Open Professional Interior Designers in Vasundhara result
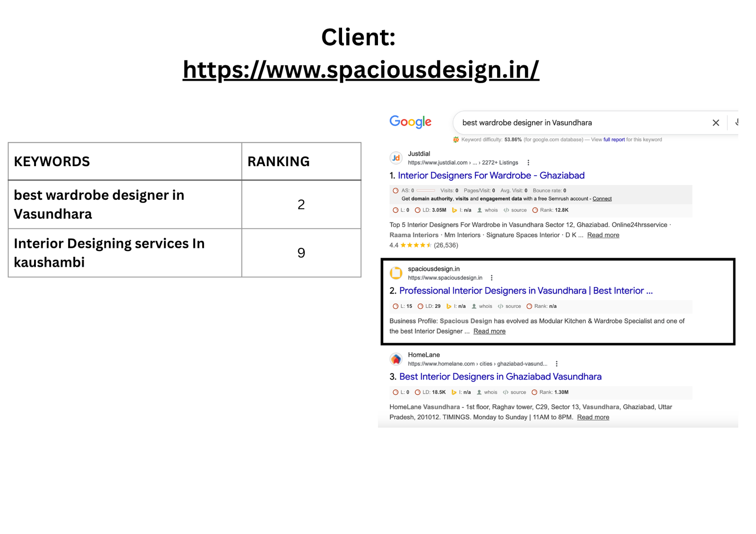The width and height of the screenshot is (756, 534). pyautogui.click(x=526, y=291)
